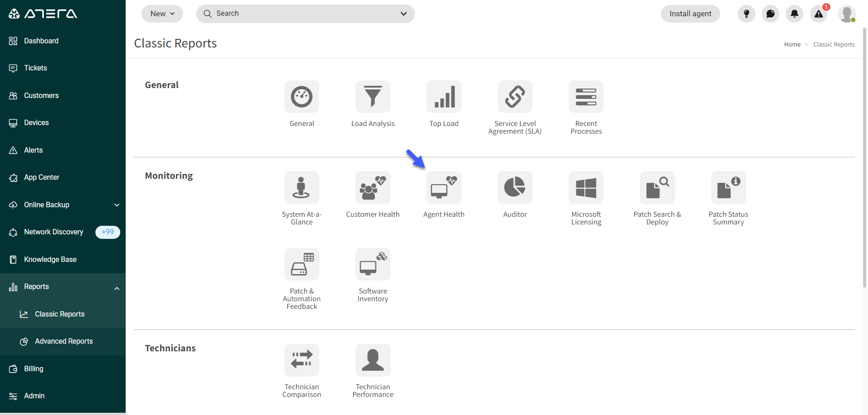Open the New dropdown button

point(162,14)
